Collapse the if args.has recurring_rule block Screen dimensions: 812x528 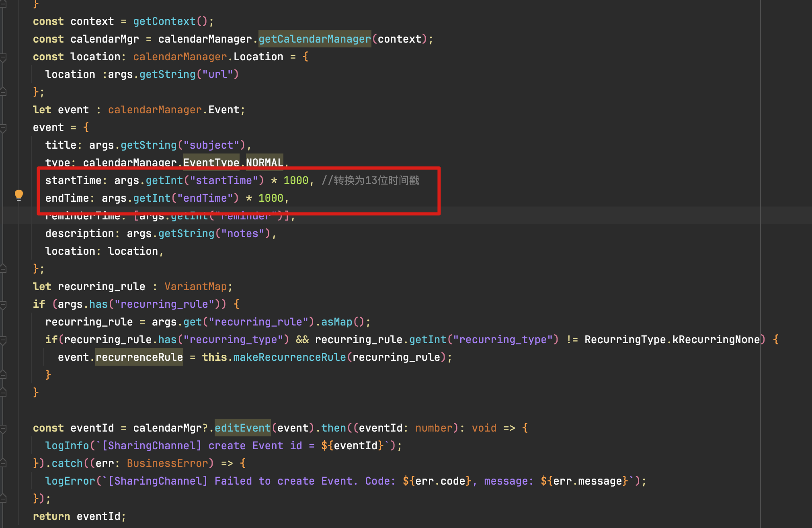point(3,305)
